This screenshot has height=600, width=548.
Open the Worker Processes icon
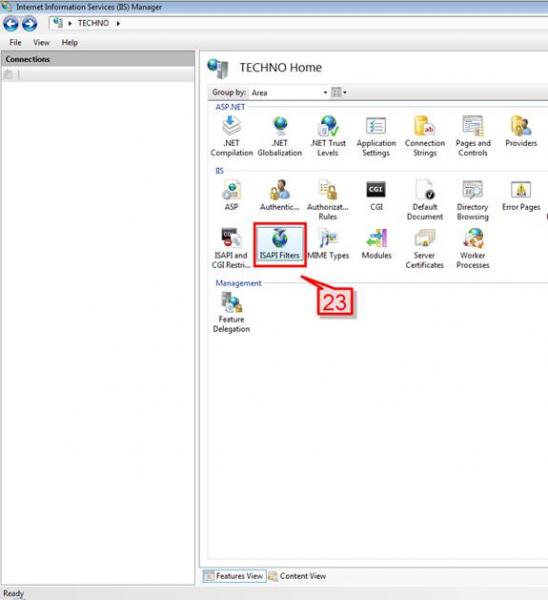[x=473, y=249]
